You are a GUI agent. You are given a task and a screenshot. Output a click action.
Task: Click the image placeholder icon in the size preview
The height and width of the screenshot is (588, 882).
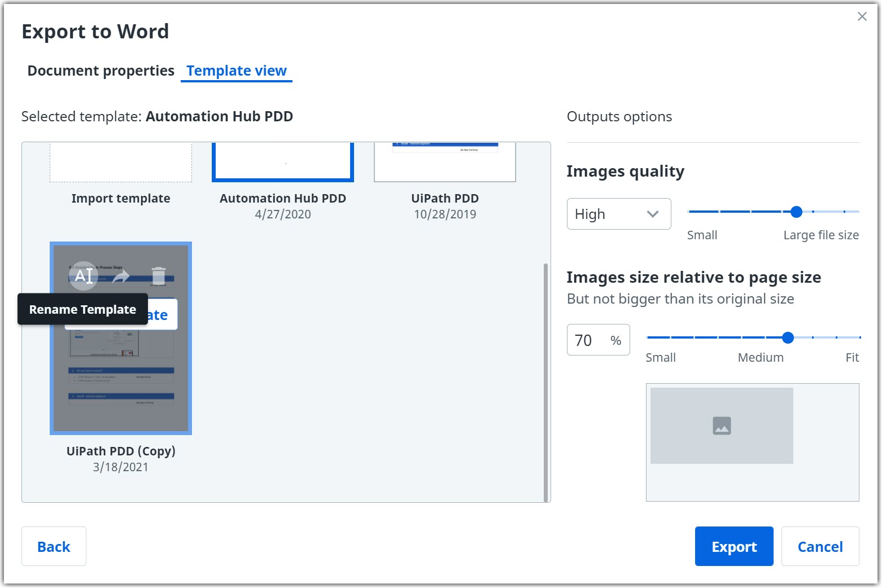722,425
